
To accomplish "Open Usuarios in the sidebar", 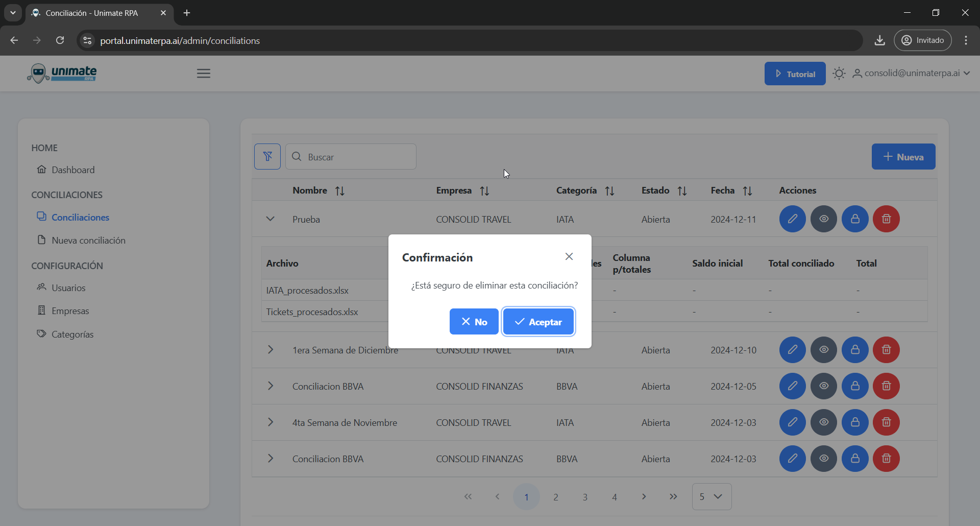I will (61, 288).
